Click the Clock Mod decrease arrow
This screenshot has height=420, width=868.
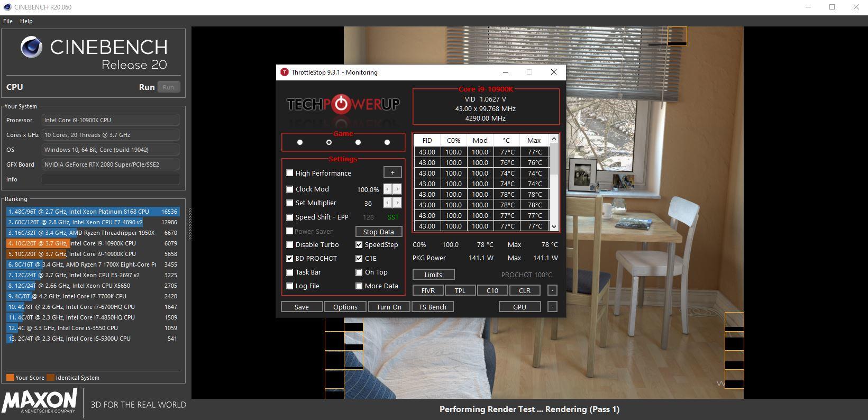(x=388, y=189)
